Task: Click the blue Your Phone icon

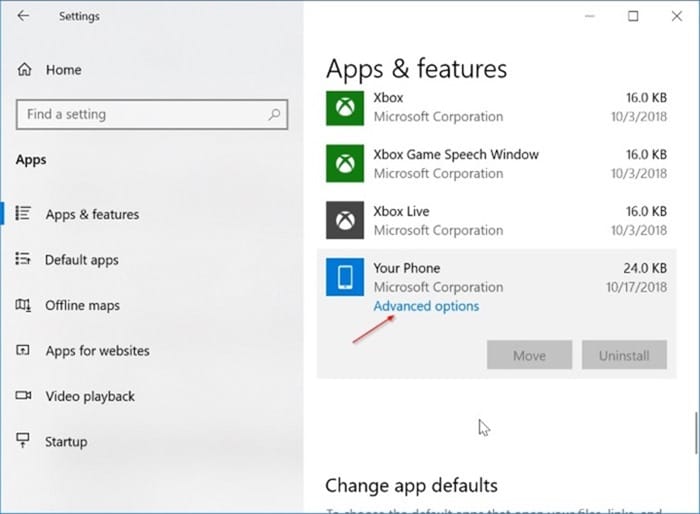Action: coord(345,277)
